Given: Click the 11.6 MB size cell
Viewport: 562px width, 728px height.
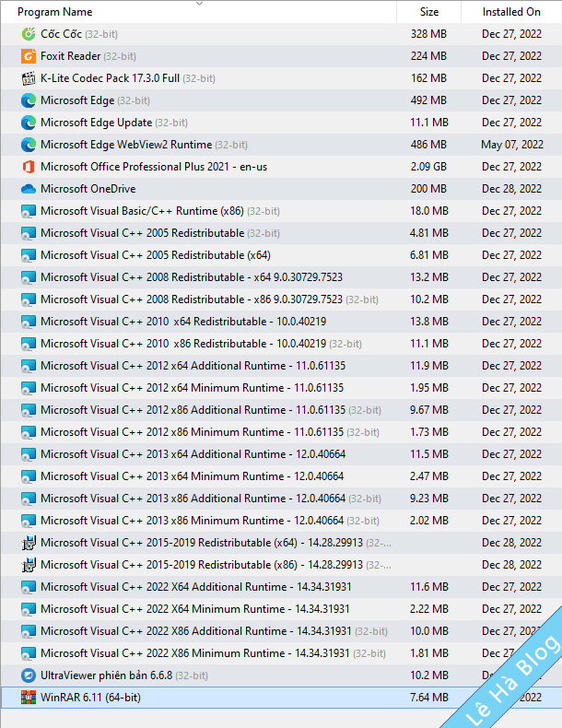Looking at the screenshot, I should [x=428, y=587].
